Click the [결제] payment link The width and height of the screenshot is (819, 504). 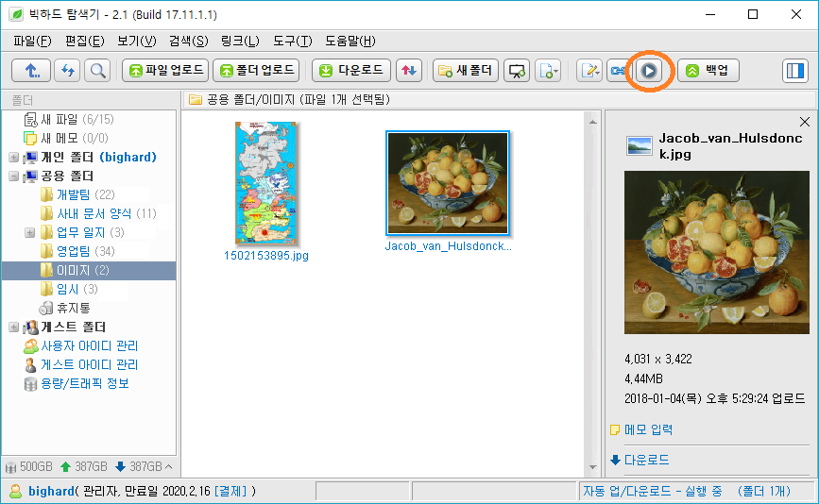point(230,491)
